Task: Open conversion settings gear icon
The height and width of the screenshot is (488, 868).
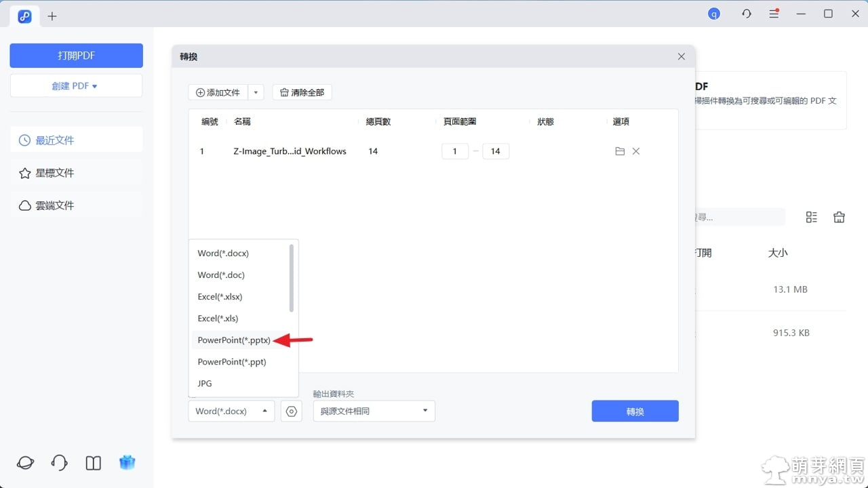Action: (292, 411)
